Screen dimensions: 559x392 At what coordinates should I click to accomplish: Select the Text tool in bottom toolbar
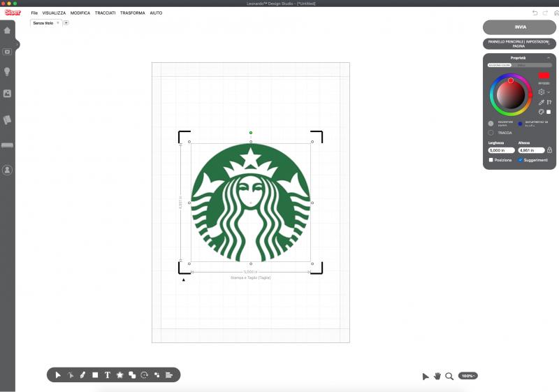108,375
